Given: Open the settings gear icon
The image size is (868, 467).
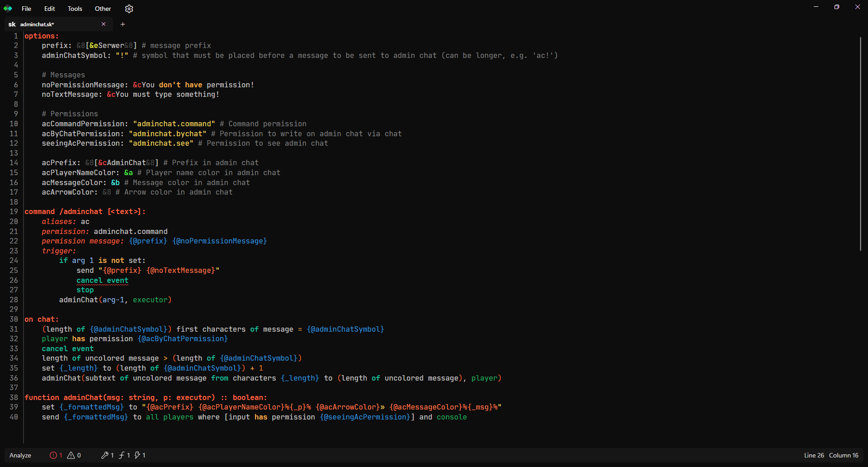Looking at the screenshot, I should click(x=129, y=9).
